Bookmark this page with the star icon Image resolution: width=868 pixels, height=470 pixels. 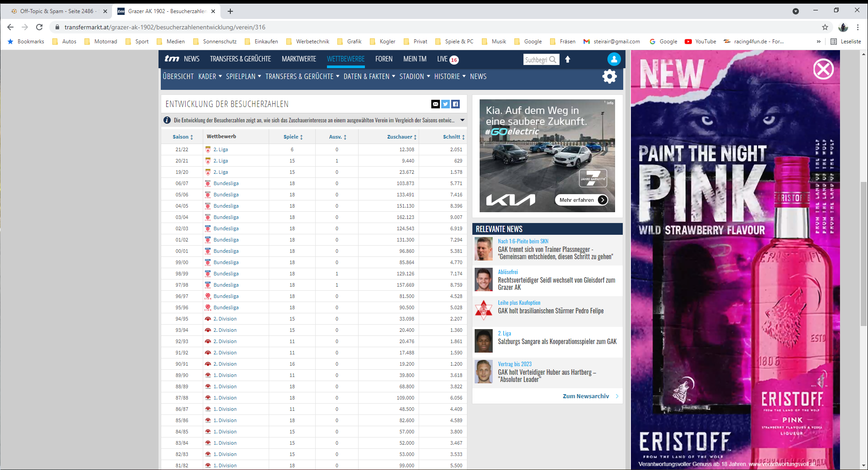coord(825,27)
